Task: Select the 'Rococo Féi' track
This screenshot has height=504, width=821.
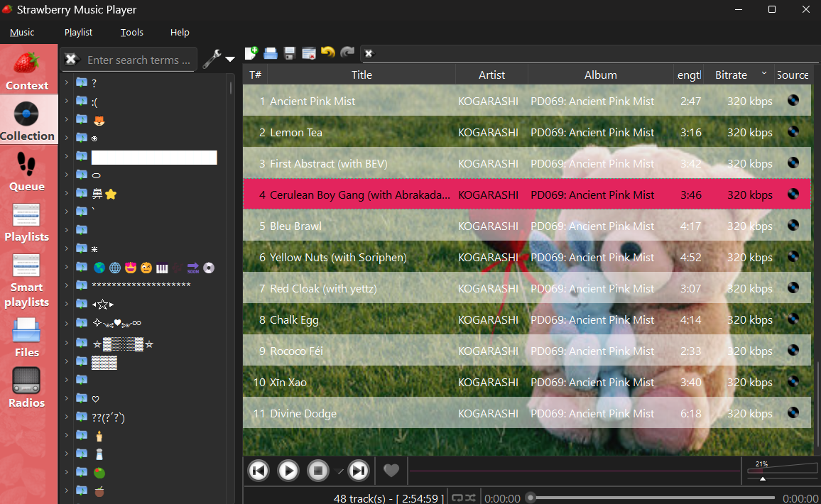Action: (527, 351)
